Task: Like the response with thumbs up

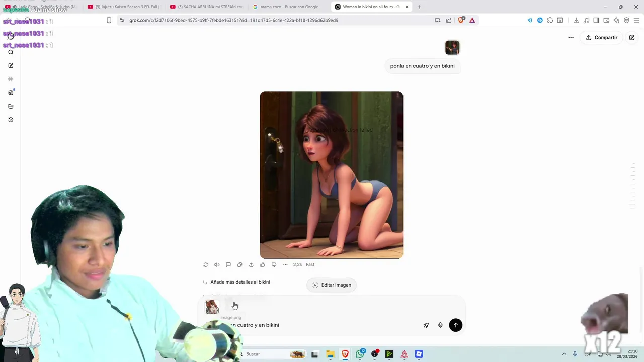Action: coord(262,265)
